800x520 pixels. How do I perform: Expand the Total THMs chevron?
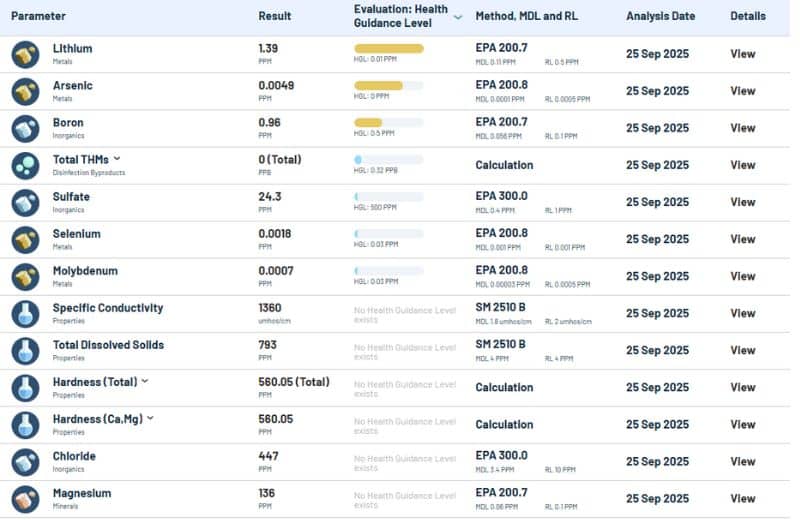117,159
